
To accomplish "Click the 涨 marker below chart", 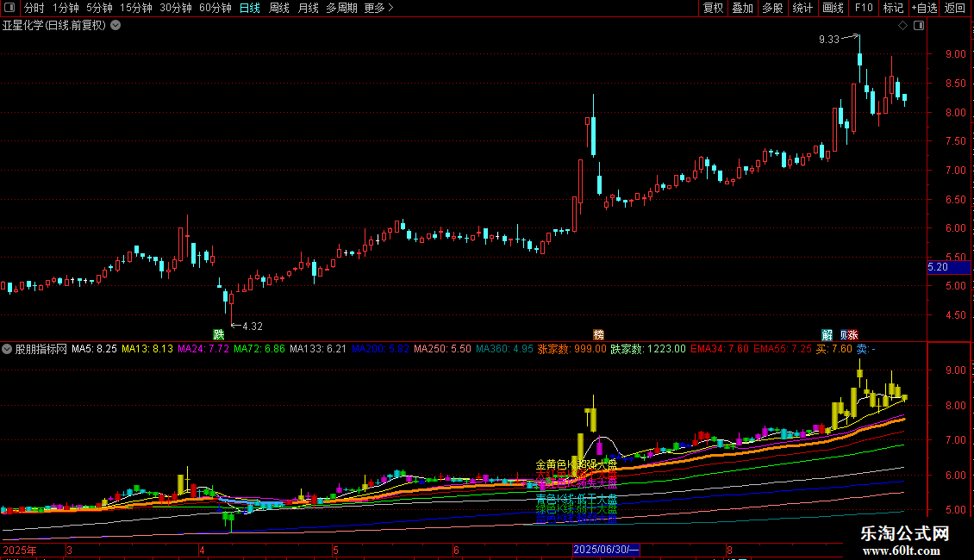I will coord(852,334).
